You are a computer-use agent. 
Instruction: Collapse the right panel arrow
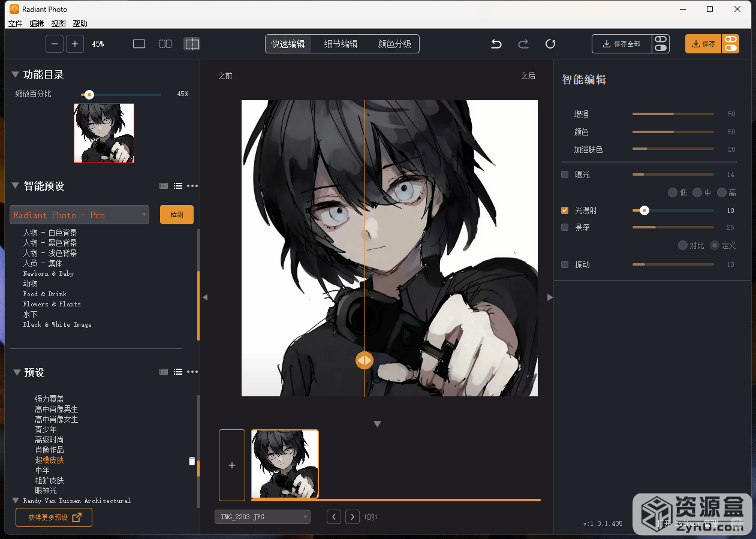coord(550,297)
